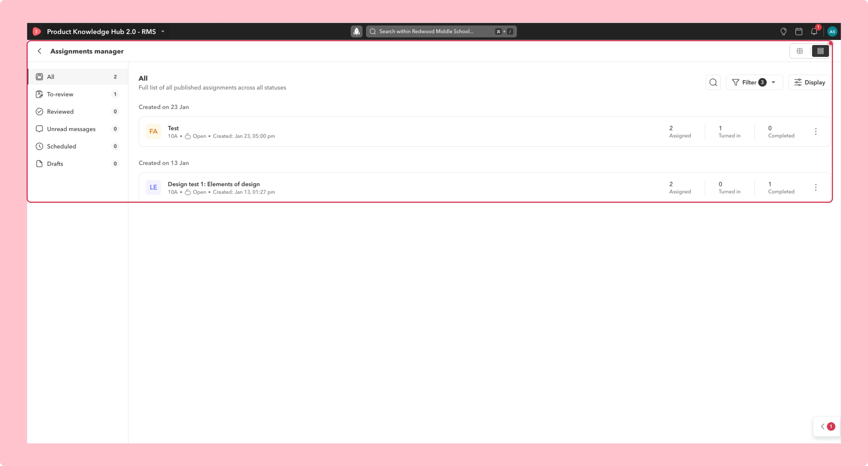868x466 pixels.
Task: Click Turned in count for Design test 1
Action: 730,188
